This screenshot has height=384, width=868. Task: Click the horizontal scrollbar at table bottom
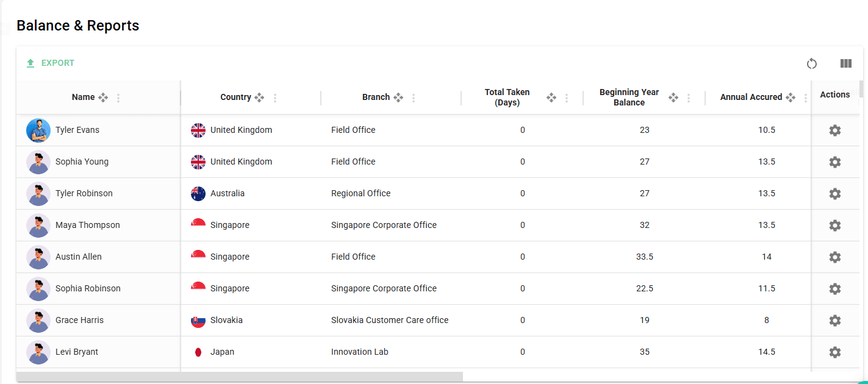point(239,377)
